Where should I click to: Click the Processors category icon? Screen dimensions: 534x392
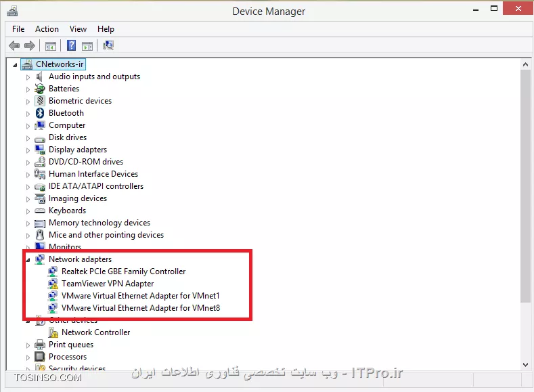pos(40,357)
